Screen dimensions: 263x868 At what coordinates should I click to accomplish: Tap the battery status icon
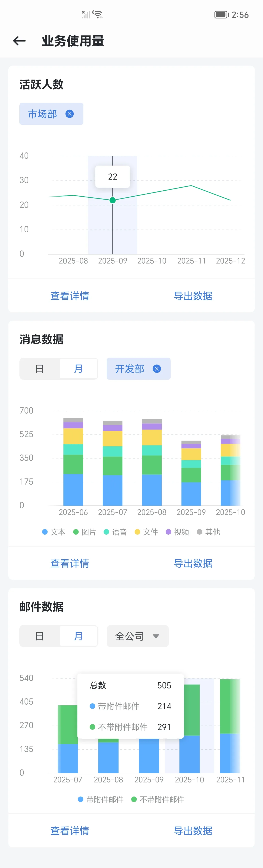point(222,14)
